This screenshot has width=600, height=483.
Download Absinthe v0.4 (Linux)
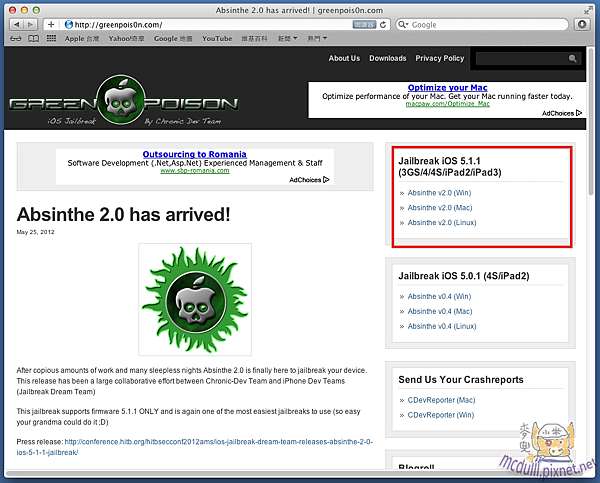coord(442,326)
